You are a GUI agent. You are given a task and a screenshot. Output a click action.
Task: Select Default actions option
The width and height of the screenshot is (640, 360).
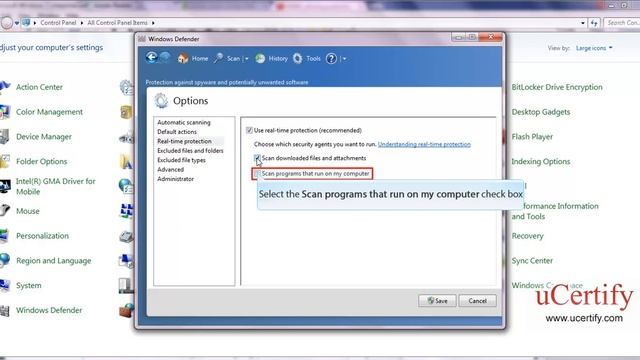tap(177, 132)
